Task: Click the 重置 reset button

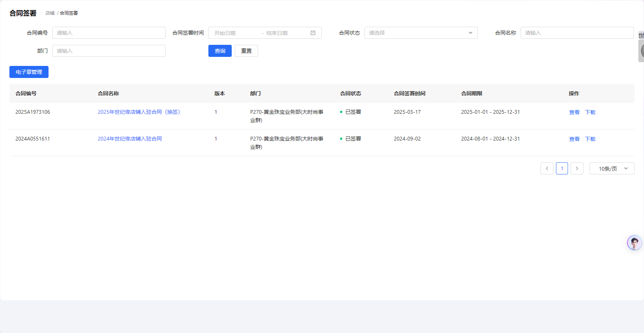Action: pyautogui.click(x=246, y=51)
